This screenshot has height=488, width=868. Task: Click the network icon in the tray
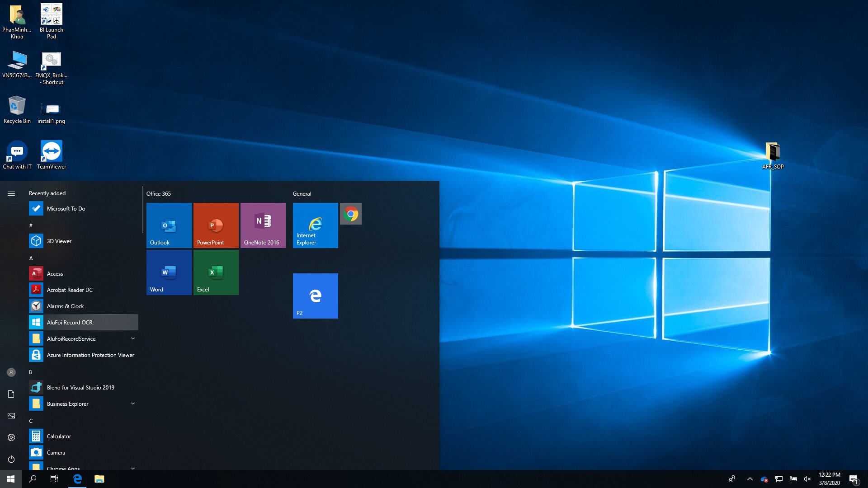click(778, 479)
